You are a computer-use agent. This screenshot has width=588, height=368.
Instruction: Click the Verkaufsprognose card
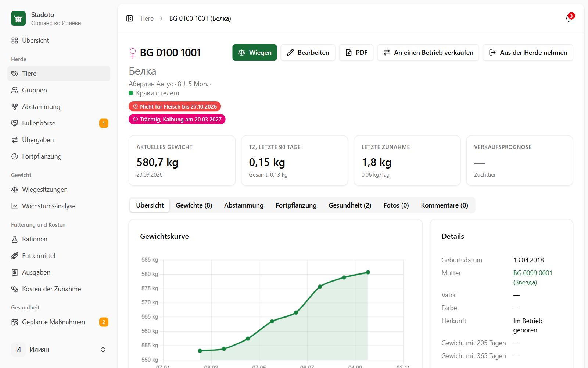click(520, 160)
